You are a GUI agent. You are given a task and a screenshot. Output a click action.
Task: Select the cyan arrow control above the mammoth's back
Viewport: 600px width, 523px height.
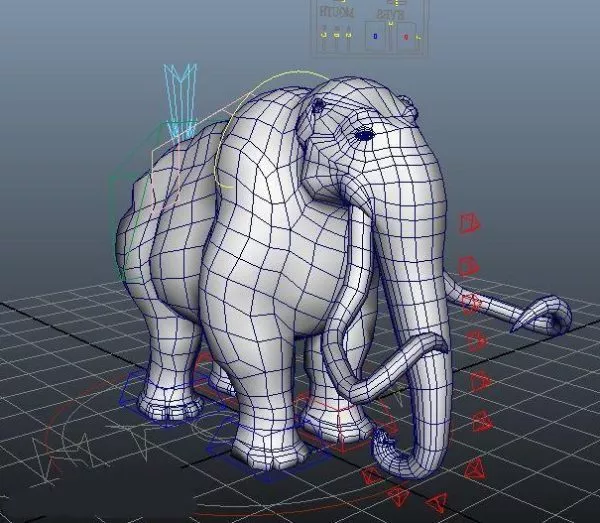coord(180,103)
